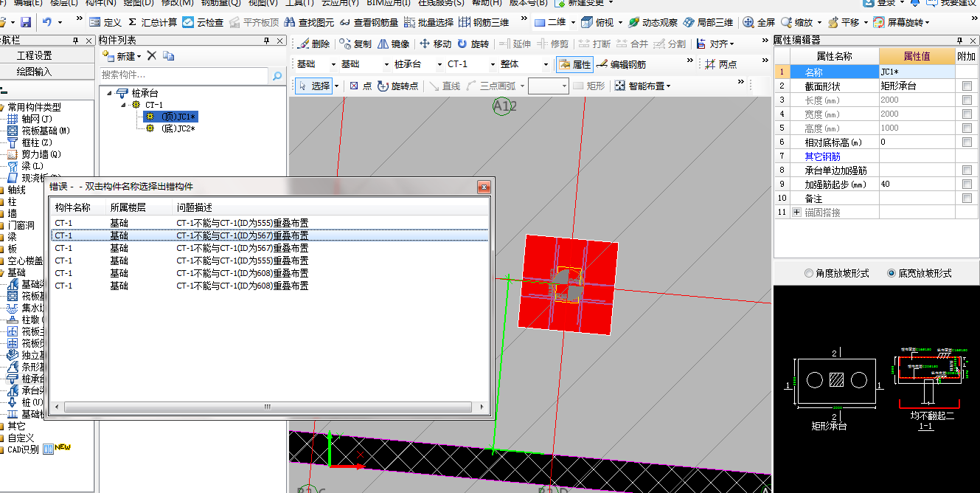Screen dimensions: 980x493
Task: Pick the 旋转点 rotate point tool
Action: click(x=397, y=86)
